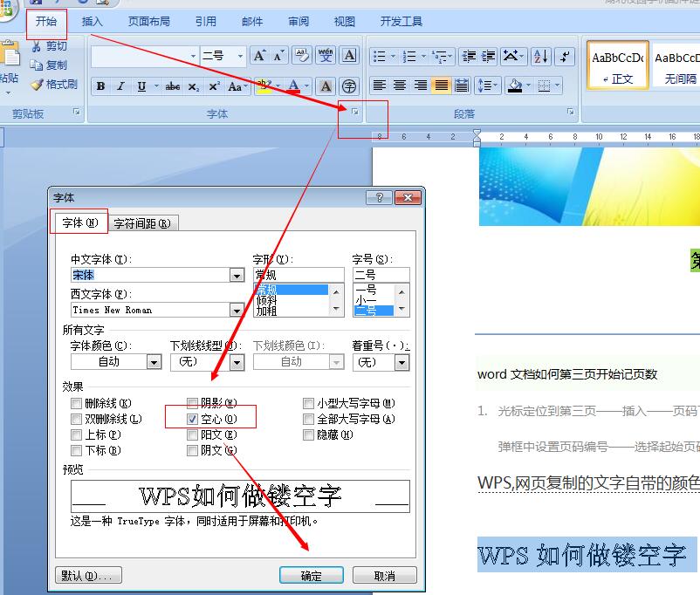
Task: Increase paragraph indent
Action: point(489,56)
